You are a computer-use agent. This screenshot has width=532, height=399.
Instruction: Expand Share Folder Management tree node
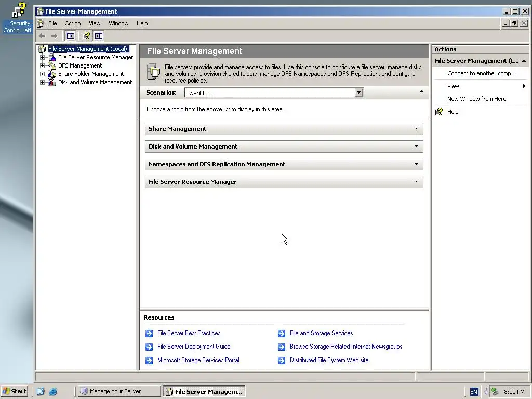[43, 74]
